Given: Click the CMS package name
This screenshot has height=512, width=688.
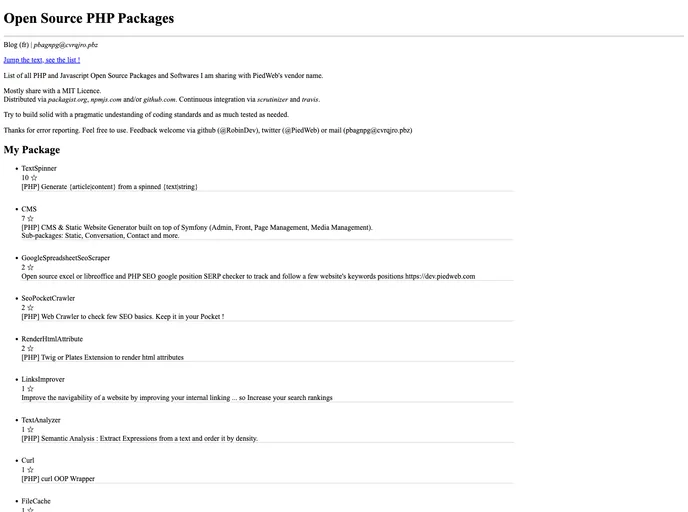Looking at the screenshot, I should (29, 209).
